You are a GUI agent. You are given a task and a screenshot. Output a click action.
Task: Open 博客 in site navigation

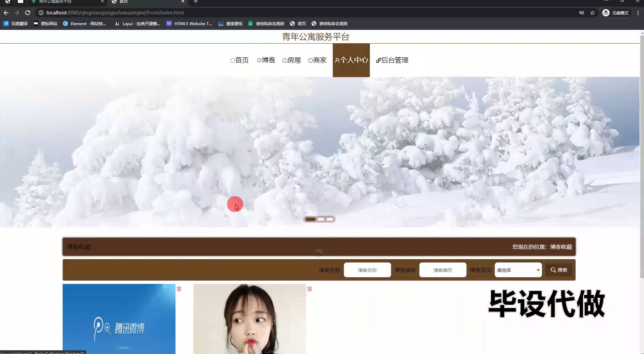point(266,60)
